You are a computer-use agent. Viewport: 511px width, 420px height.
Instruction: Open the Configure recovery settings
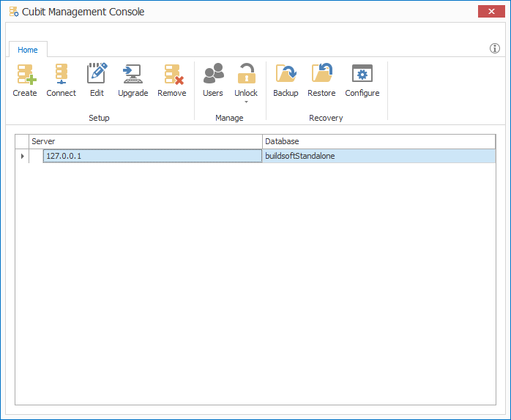362,75
